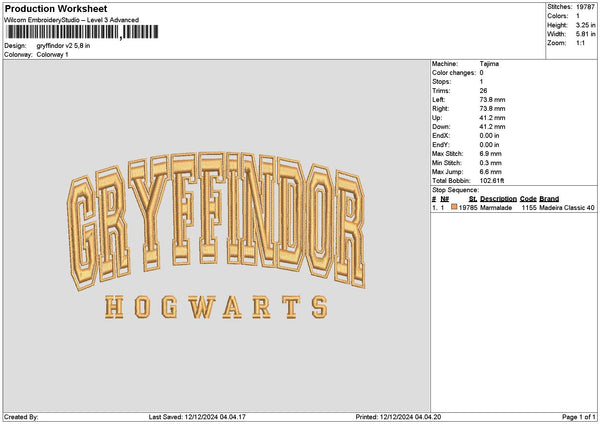Click the Trims value 26
This screenshot has height=424, width=600.
click(483, 91)
